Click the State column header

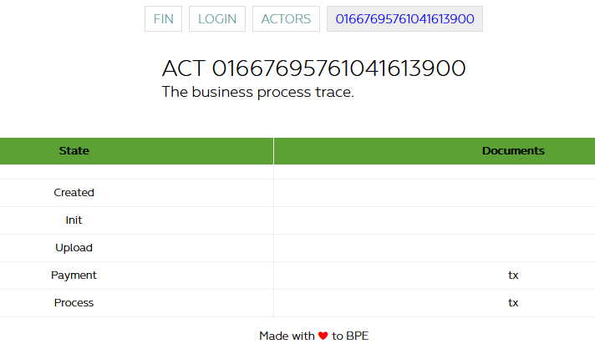pos(74,151)
